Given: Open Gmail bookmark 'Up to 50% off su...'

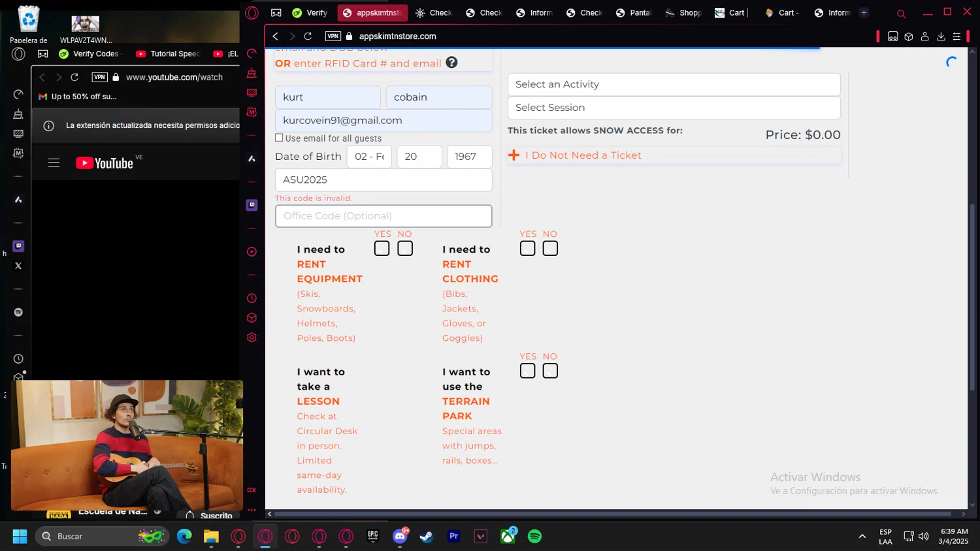Looking at the screenshot, I should point(78,97).
